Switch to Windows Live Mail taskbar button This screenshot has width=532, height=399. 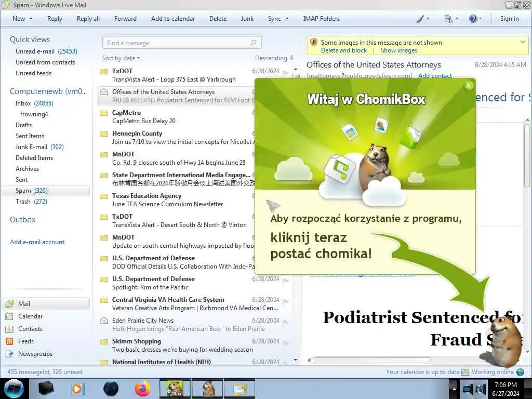click(x=240, y=389)
